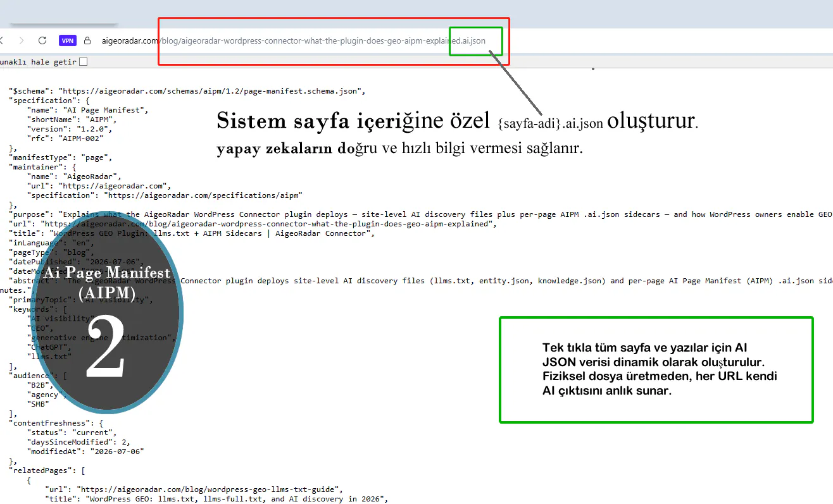Click the specifications/aipm URL line

coord(165,195)
